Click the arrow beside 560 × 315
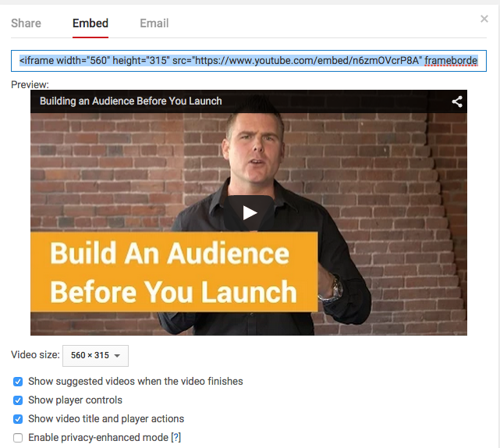Viewport: 500px width, 448px height. (x=117, y=356)
